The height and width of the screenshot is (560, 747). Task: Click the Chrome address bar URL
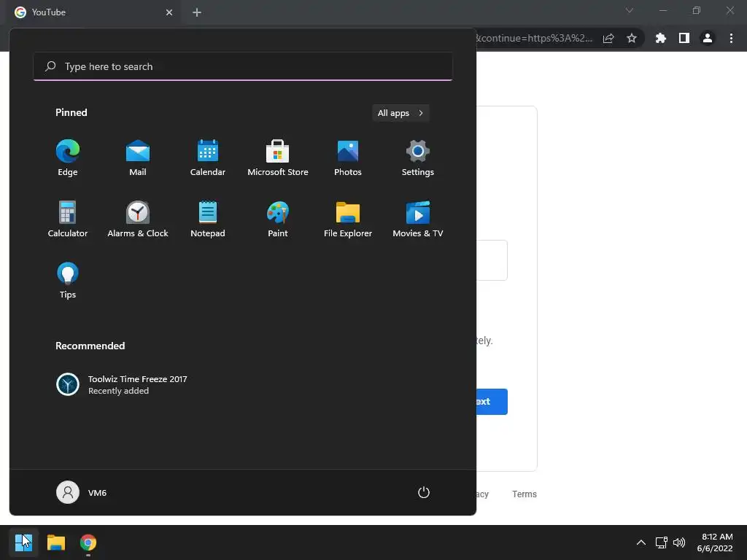click(x=534, y=38)
